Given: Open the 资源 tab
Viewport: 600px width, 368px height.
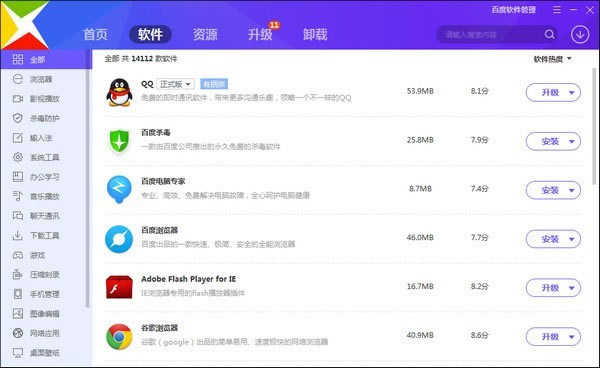Looking at the screenshot, I should click(x=205, y=34).
